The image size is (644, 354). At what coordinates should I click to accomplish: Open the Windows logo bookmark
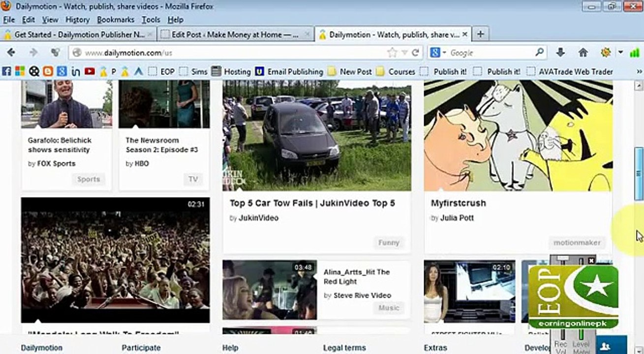coord(20,71)
